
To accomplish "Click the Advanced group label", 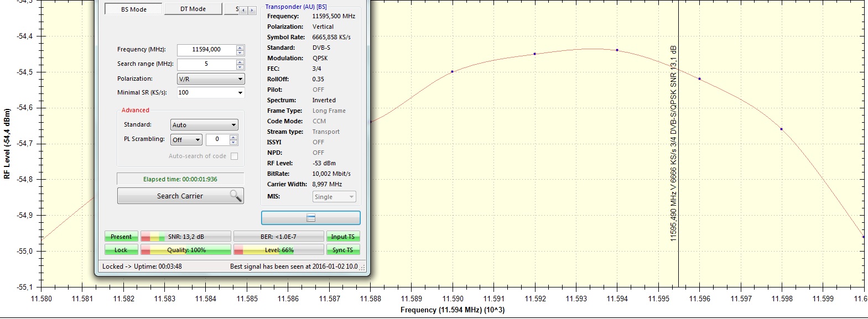I will pos(136,110).
